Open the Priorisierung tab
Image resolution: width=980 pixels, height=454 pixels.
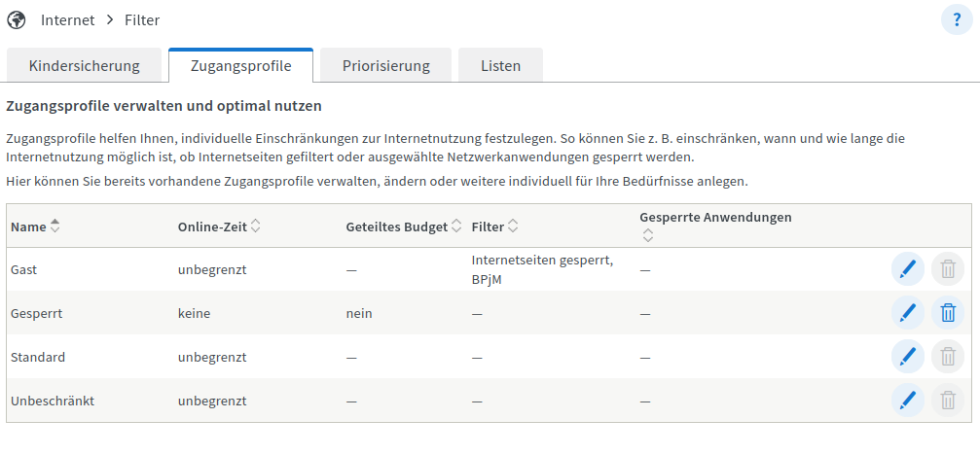coord(385,66)
